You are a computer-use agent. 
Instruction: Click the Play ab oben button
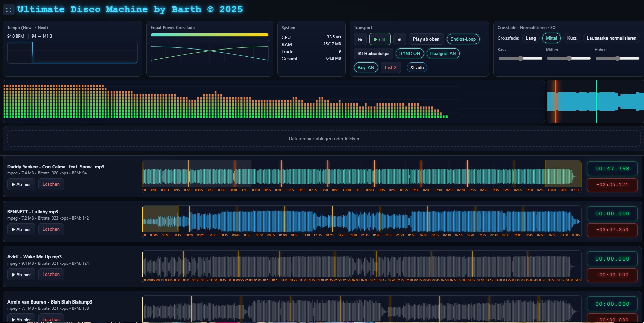(x=426, y=39)
